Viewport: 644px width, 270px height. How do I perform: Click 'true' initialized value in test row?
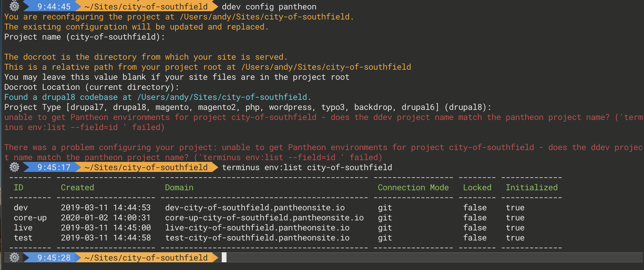point(515,238)
